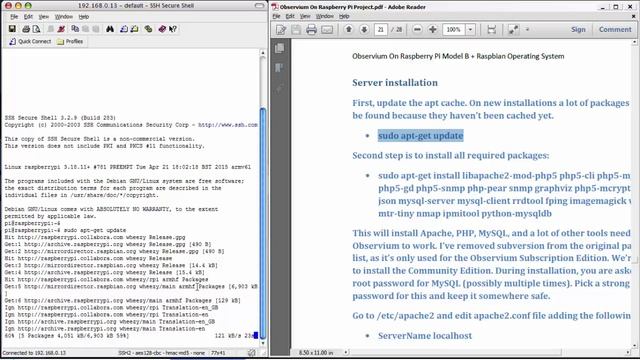Viewport: 640px width, 360px height.
Task: Open the Page Thumbnails panel in Reader sidebar
Action: tap(280, 48)
